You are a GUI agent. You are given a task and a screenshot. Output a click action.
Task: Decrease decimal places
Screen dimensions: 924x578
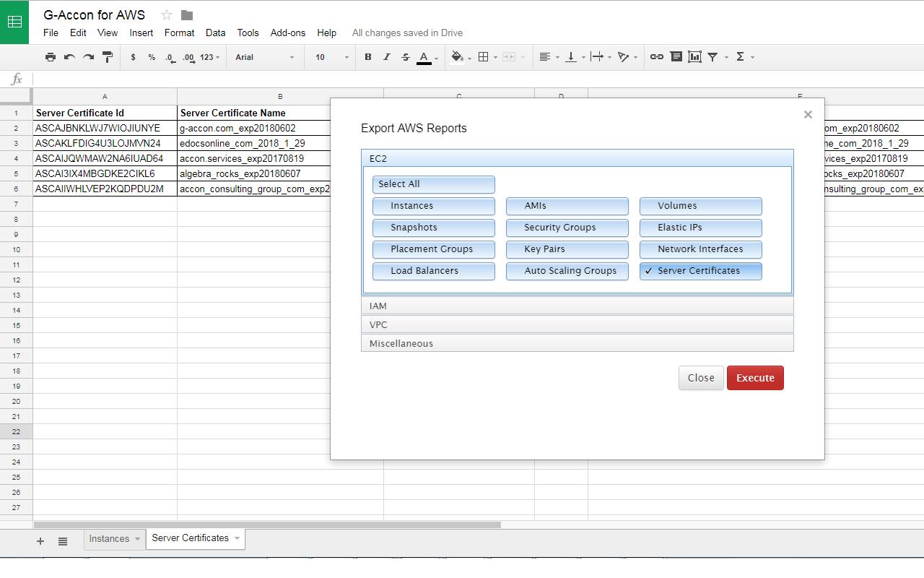tap(170, 57)
